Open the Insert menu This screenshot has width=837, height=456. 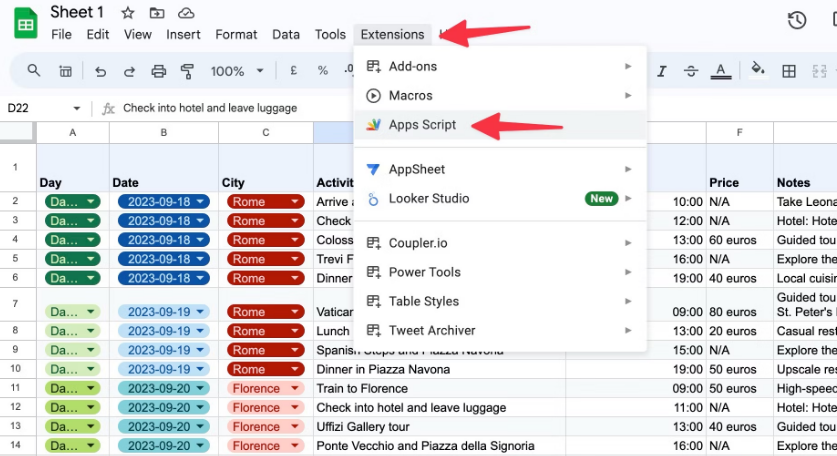point(183,35)
